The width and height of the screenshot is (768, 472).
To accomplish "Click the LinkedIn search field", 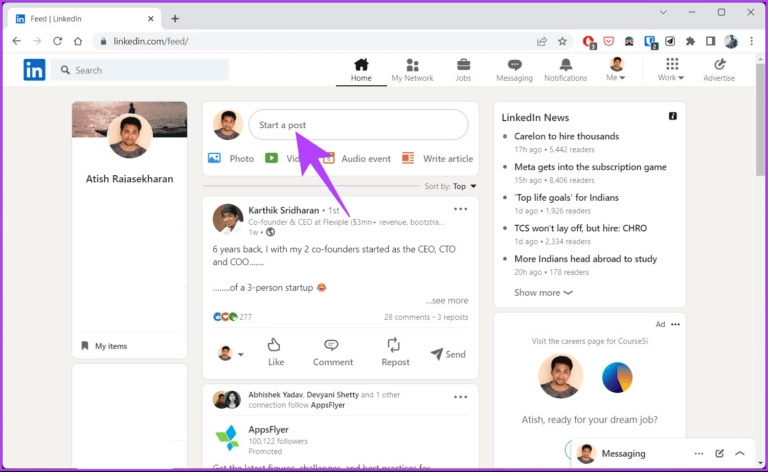I will (140, 70).
